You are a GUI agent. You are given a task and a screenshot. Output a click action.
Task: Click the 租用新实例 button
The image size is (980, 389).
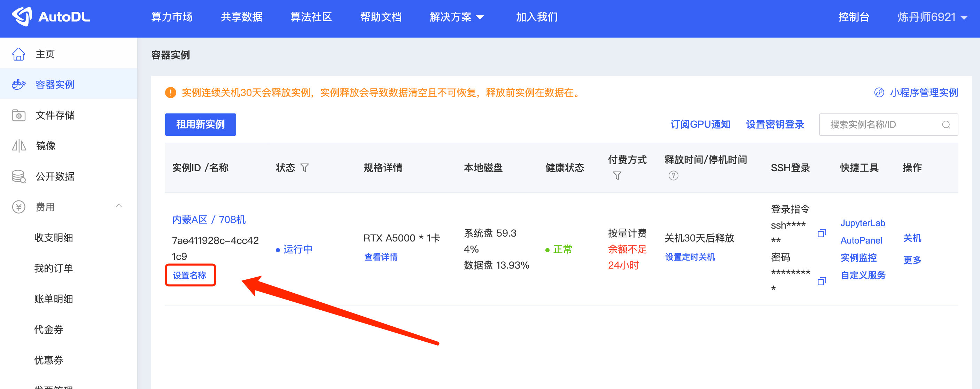(200, 124)
